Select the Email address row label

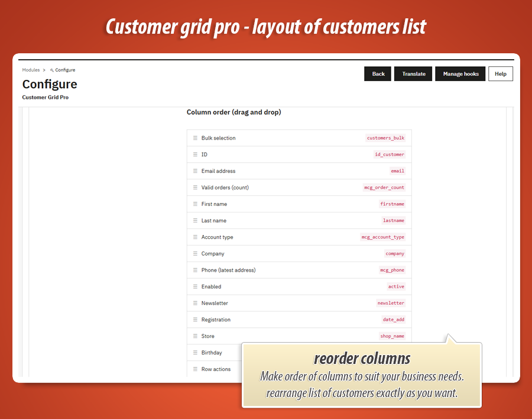(218, 171)
